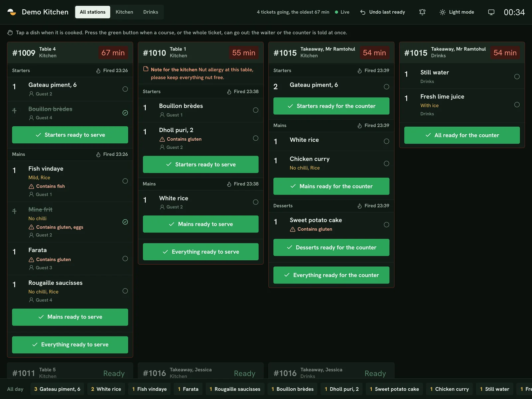Viewport: 532px width, 399px height.
Task: Click the 3 Gateau piment, 6 summary chip
Action: [x=57, y=389]
